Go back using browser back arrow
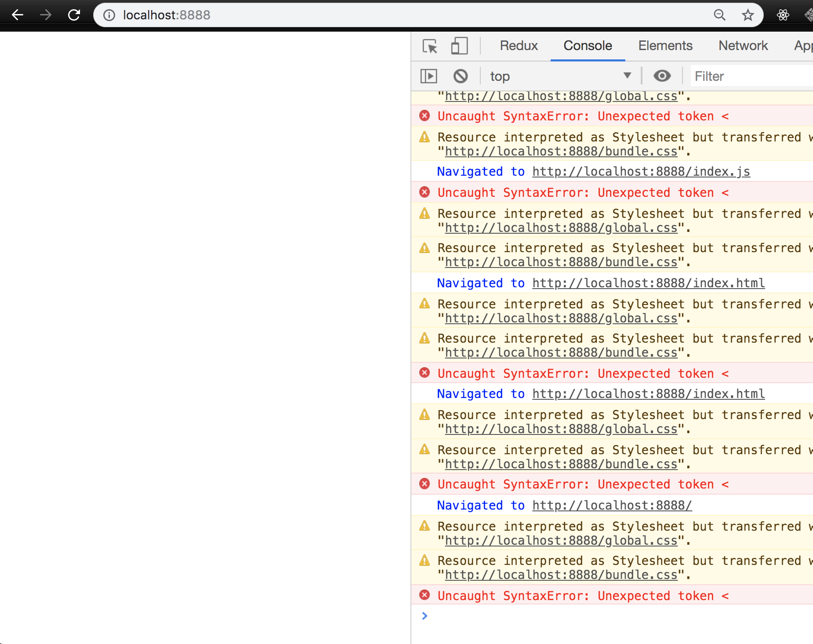 click(18, 15)
